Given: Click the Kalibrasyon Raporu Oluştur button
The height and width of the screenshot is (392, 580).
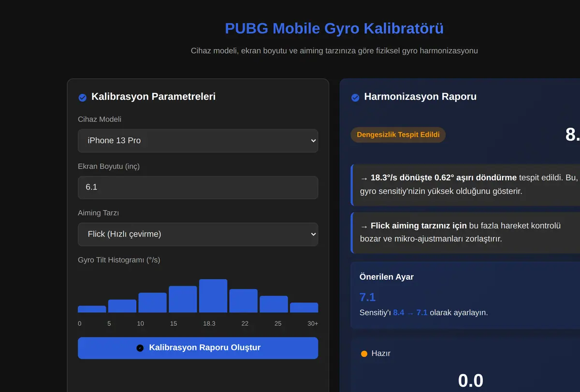Looking at the screenshot, I should pyautogui.click(x=198, y=348).
